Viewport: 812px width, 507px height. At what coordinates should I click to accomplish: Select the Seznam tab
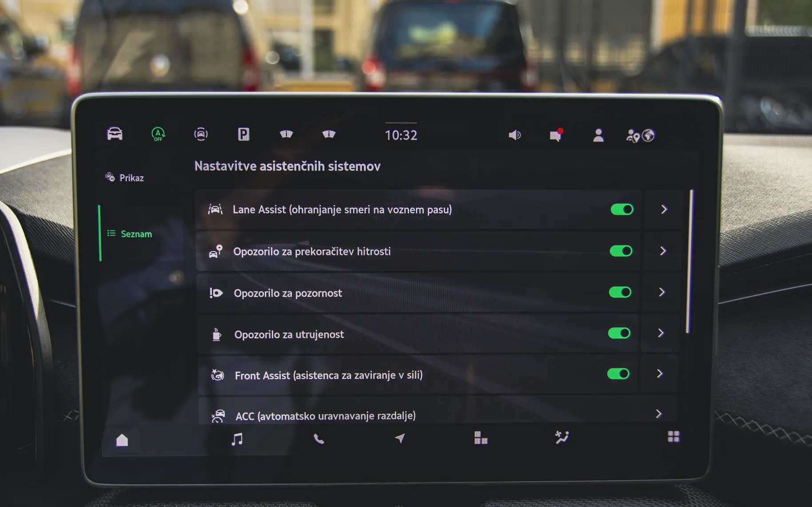coord(130,234)
